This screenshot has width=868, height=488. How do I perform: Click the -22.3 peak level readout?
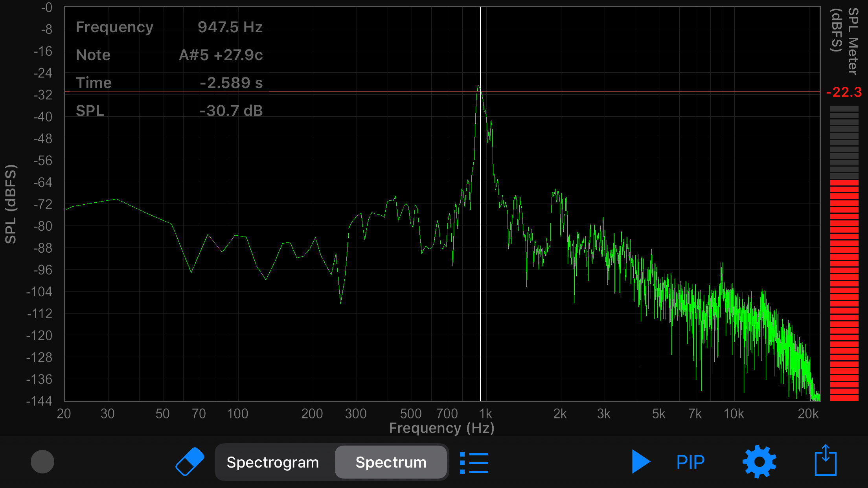pos(844,92)
